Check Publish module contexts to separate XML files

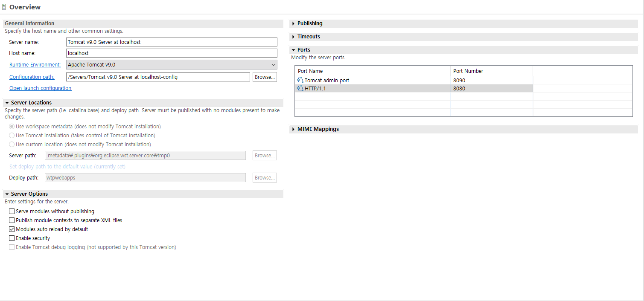coord(12,220)
